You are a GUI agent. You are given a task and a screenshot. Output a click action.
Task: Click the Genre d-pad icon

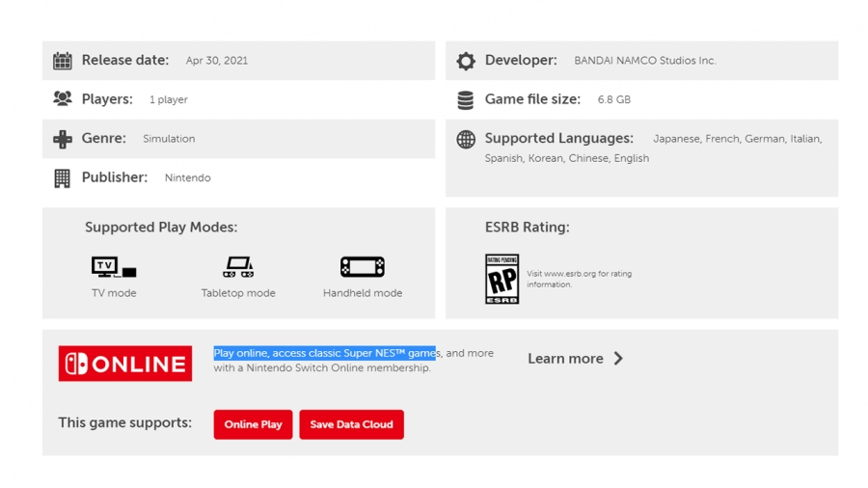tap(63, 139)
